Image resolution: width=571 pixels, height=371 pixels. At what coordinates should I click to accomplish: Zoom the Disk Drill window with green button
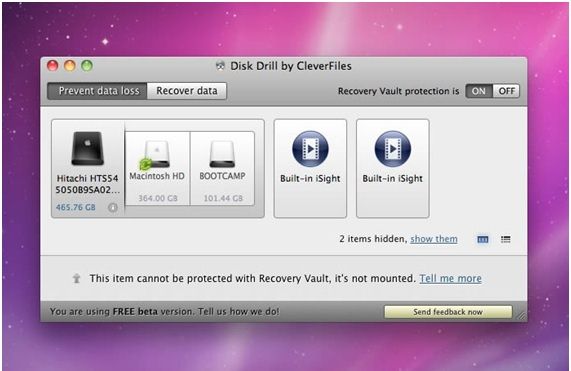coord(87,66)
